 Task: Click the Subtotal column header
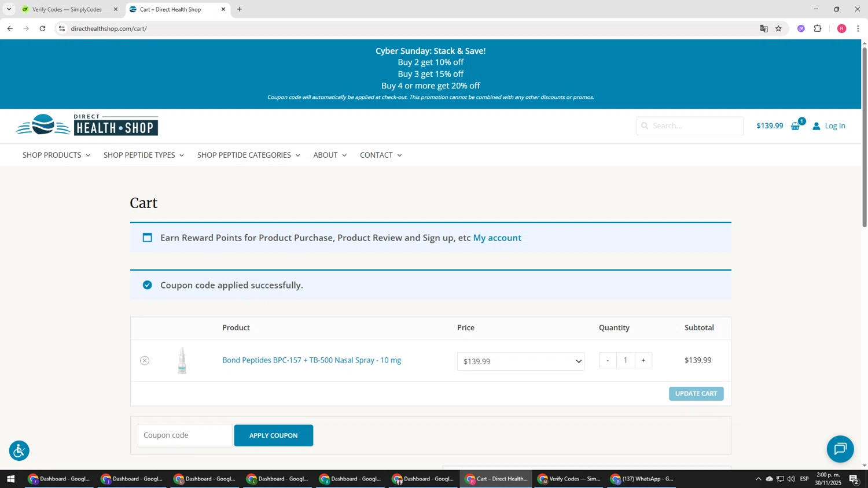[699, 327]
